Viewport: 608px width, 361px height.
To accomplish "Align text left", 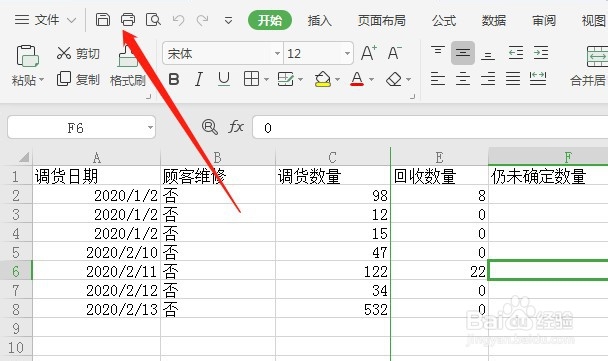I will (438, 79).
